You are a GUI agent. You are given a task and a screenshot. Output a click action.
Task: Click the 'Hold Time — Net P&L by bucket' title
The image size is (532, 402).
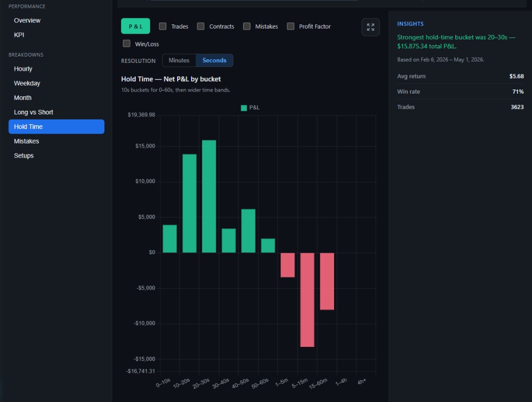[x=171, y=79]
